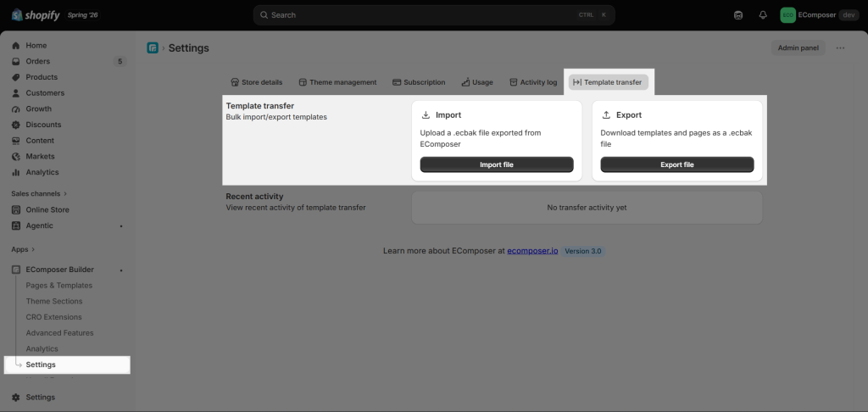Switch to Theme management tab
Screen dimensions: 868x412
(x=337, y=82)
